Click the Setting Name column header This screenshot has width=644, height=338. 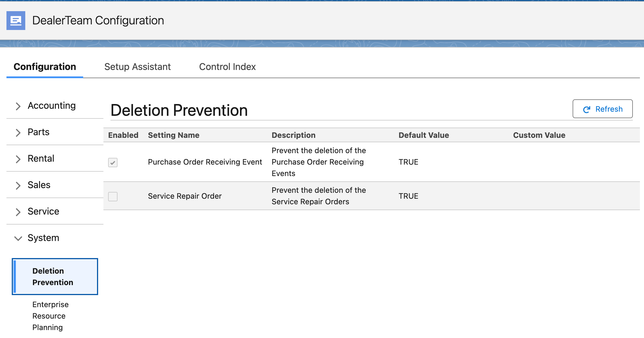tap(174, 135)
